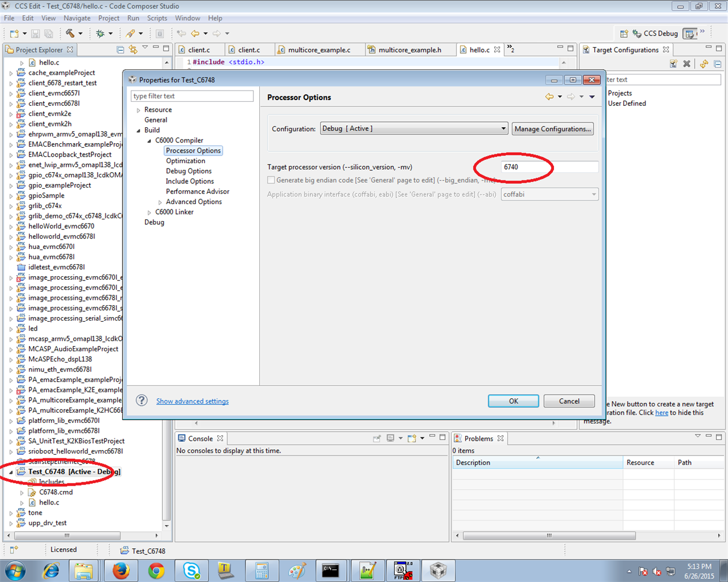The width and height of the screenshot is (728, 582).
Task: Click Back arrow in Properties dialog header
Action: click(549, 97)
